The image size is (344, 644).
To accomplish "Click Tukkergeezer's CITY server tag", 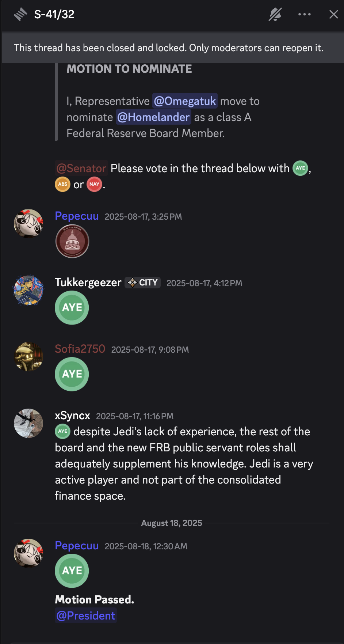I will click(x=143, y=283).
